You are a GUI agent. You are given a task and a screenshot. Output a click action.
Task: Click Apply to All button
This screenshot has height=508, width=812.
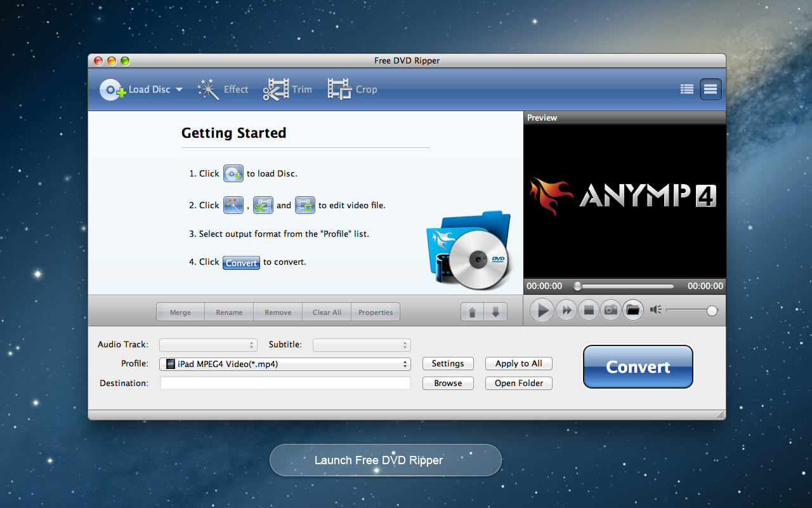click(519, 364)
